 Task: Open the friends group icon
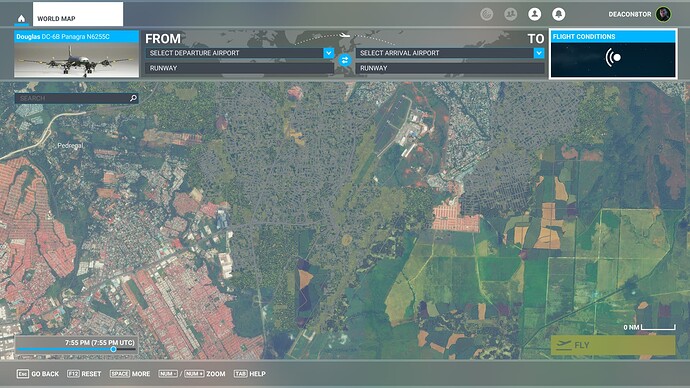coord(510,14)
